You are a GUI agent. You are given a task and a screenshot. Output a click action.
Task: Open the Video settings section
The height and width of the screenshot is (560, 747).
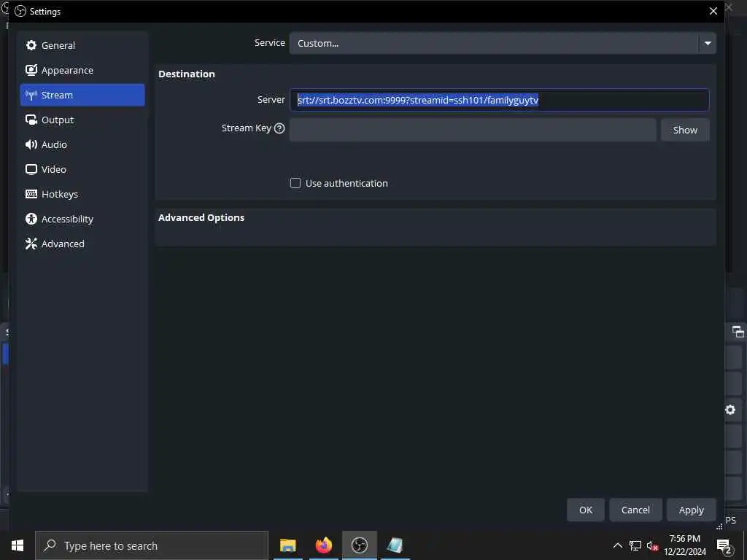(x=82, y=169)
